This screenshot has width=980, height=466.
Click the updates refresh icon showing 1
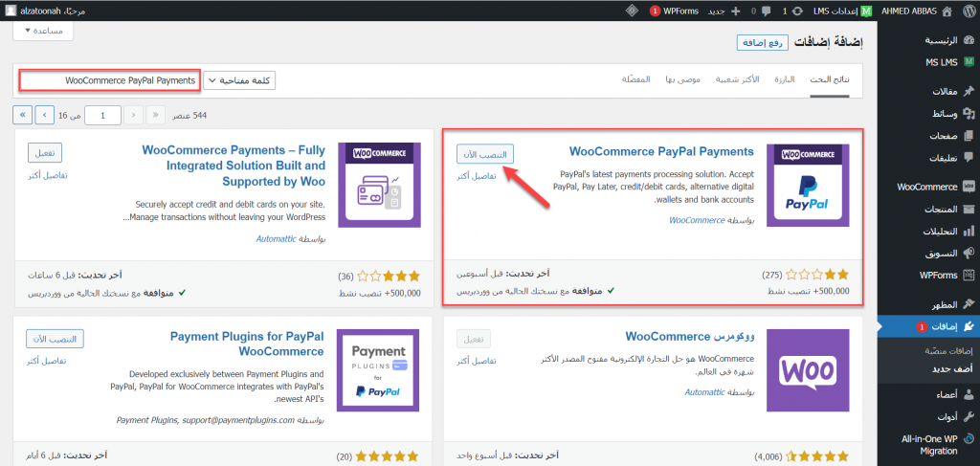tap(797, 11)
